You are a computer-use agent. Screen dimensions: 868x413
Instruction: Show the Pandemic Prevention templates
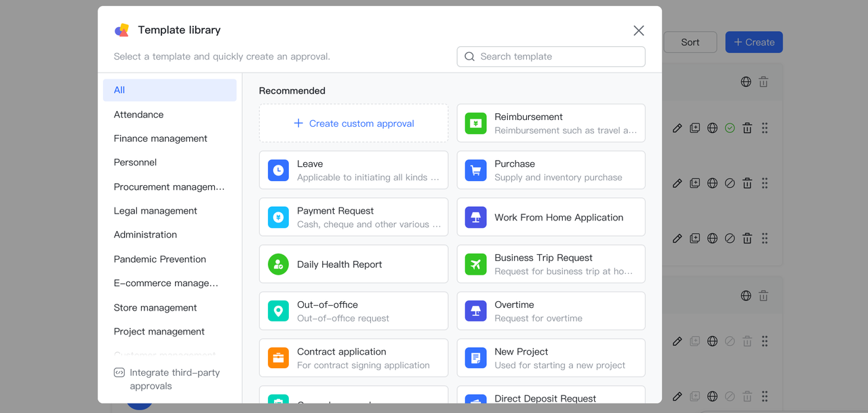(x=160, y=259)
